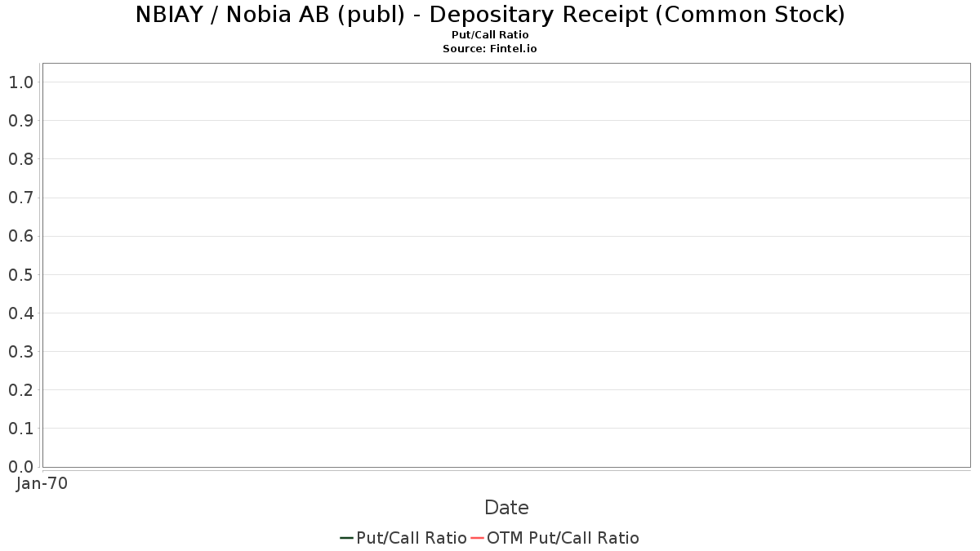Click the 0.5 y-axis label

[x=20, y=275]
